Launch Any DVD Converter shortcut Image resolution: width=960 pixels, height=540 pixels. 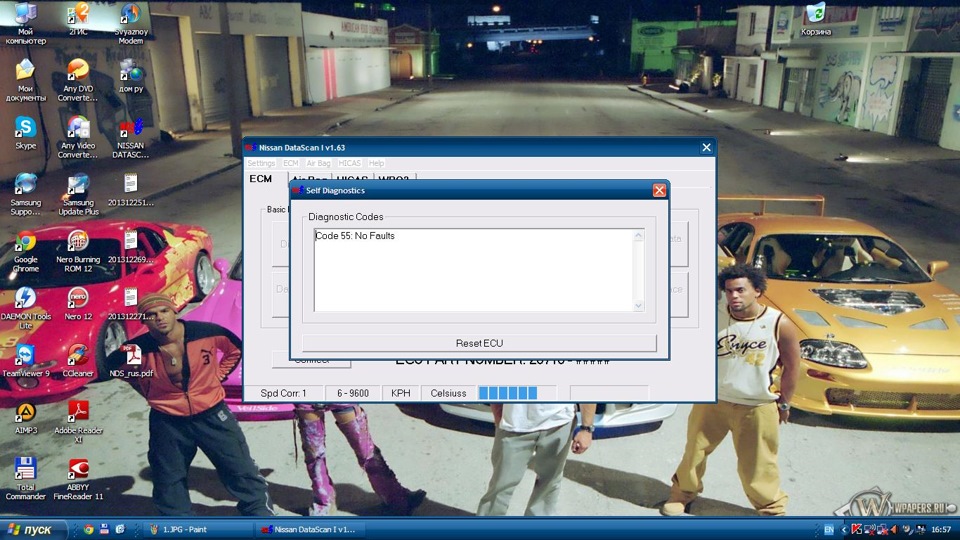78,80
